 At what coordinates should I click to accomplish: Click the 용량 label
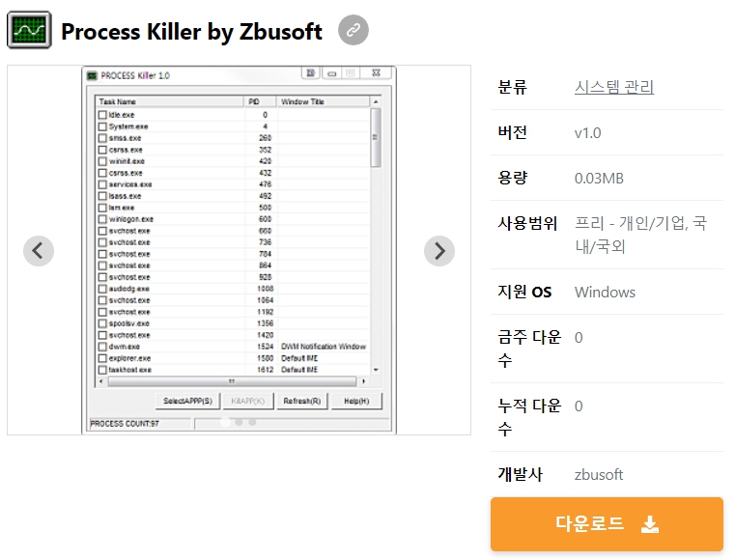(512, 178)
